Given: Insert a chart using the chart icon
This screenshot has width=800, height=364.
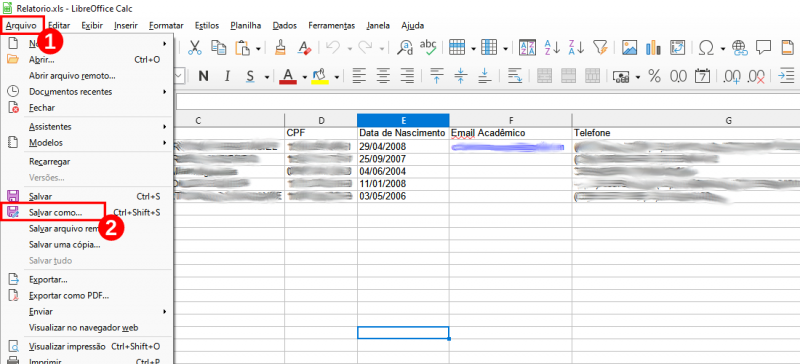Looking at the screenshot, I should pos(654,47).
